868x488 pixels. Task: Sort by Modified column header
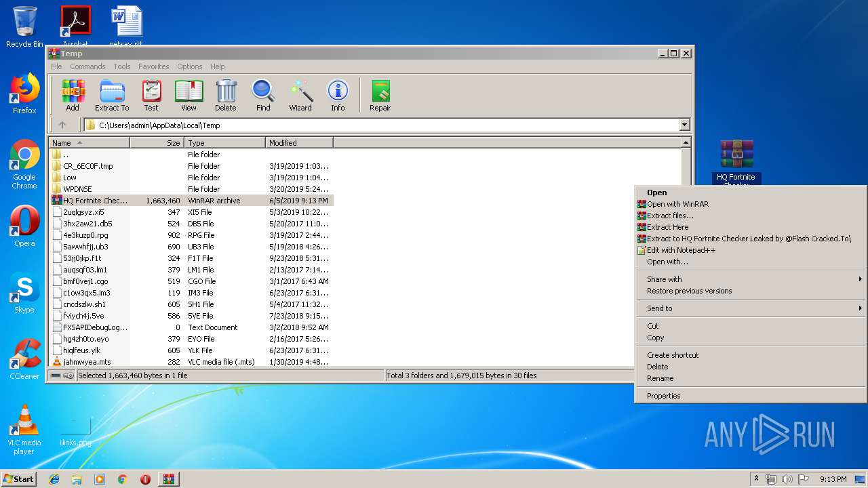coord(299,143)
